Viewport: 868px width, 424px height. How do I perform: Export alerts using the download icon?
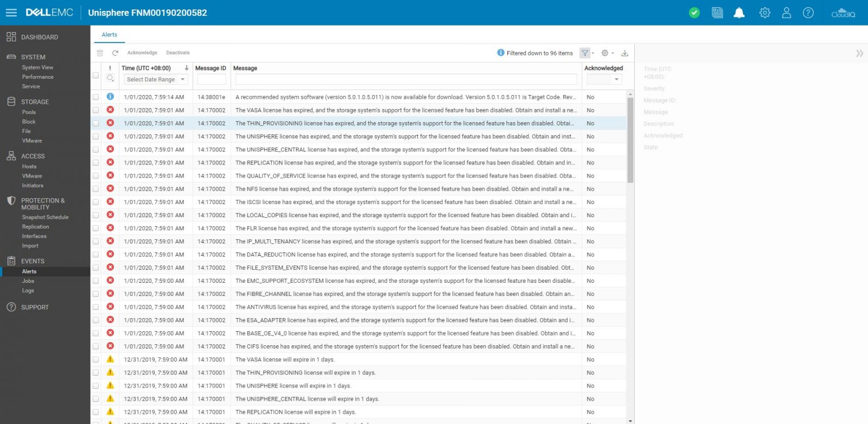624,53
